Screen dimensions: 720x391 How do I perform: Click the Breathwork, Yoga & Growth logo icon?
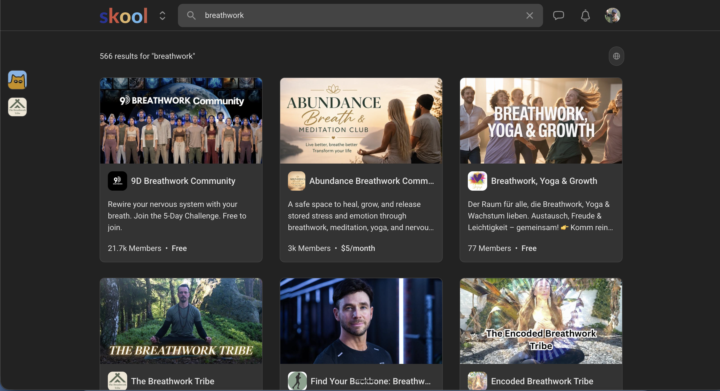477,181
